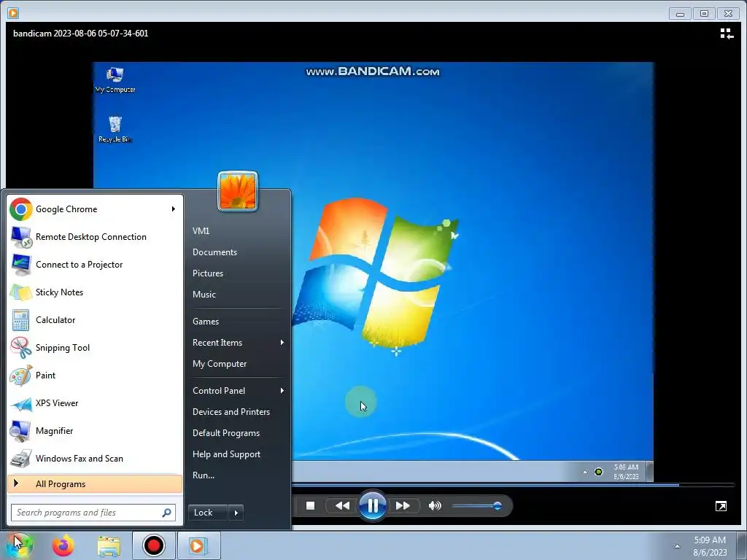
Task: Switch player to full screen view
Action: (x=721, y=506)
